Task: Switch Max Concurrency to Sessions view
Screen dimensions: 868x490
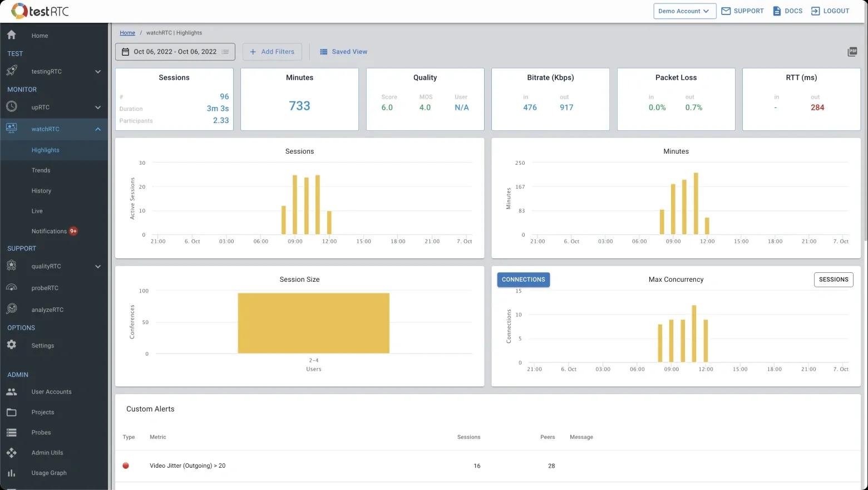Action: [x=833, y=280]
